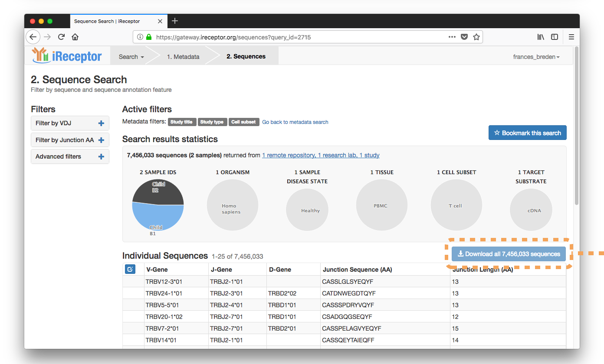Open the 1 remote repository, 1 research lab link

321,155
